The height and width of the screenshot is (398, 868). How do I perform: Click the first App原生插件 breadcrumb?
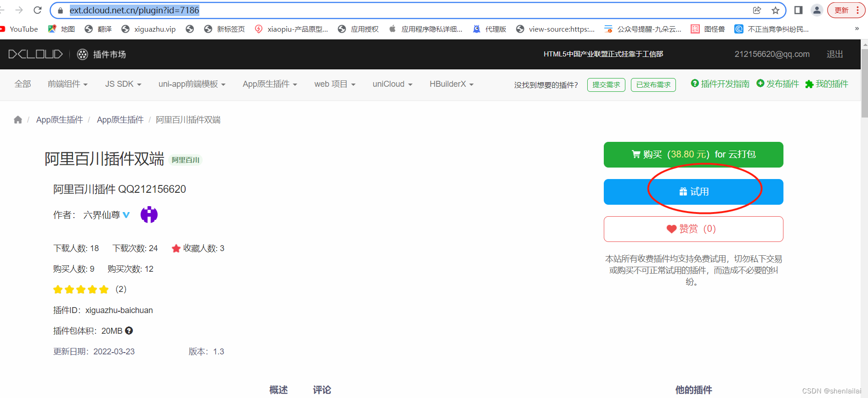60,120
